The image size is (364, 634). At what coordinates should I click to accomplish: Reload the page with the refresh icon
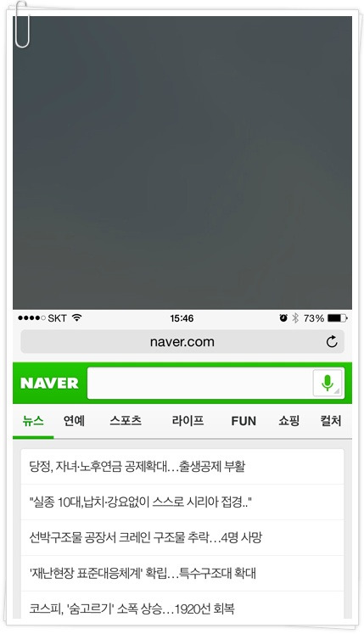tap(332, 342)
